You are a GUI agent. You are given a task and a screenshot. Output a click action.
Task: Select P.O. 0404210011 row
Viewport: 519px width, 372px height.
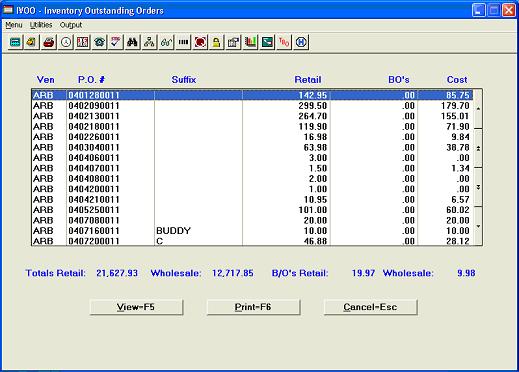(x=253, y=199)
